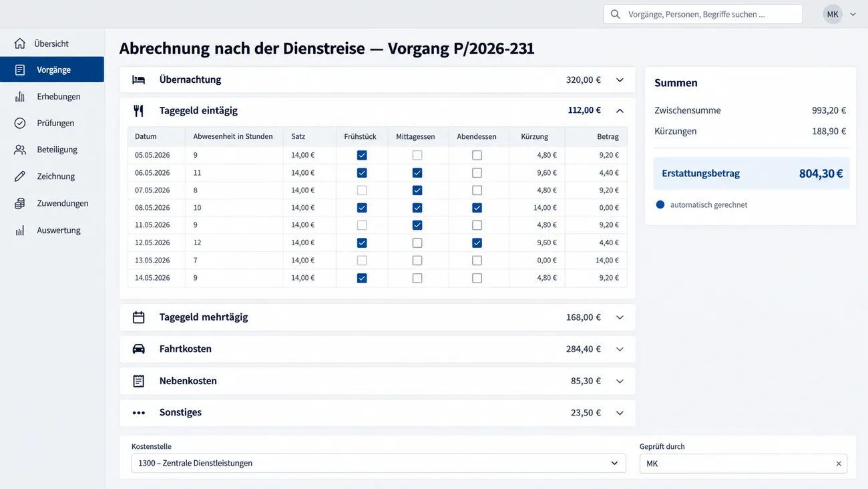Expand the Sonstiges section chevron

620,413
